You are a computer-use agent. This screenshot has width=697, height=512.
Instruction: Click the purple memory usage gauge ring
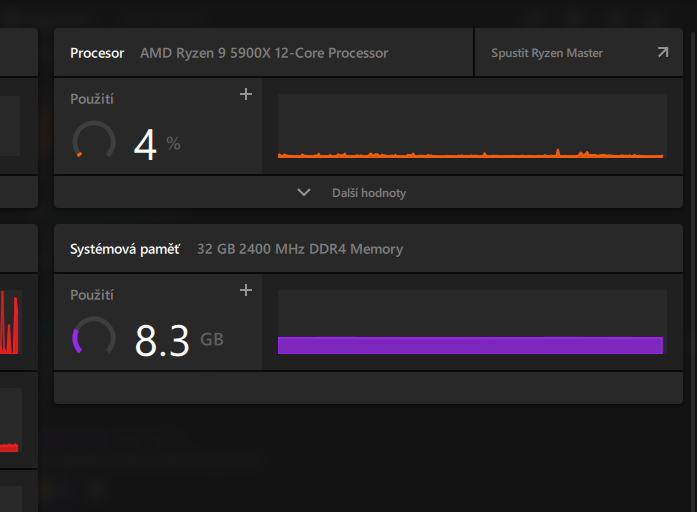[x=94, y=338]
